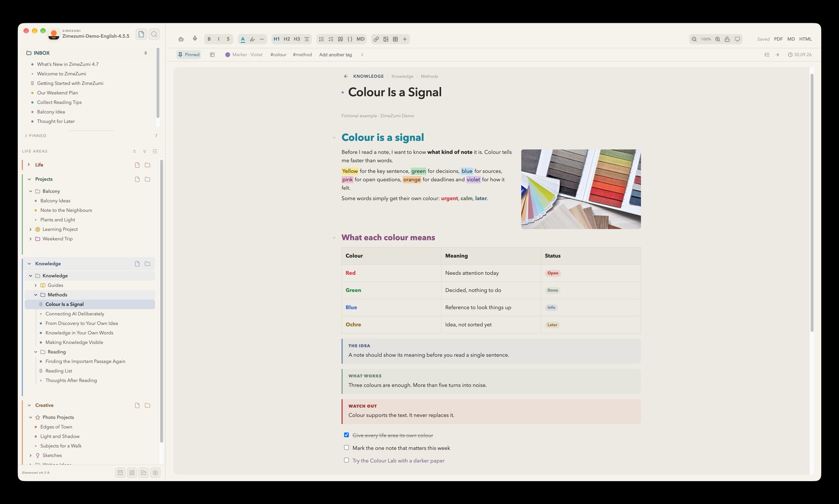Select the highlighter marker tool
The height and width of the screenshot is (504, 839).
[252, 39]
